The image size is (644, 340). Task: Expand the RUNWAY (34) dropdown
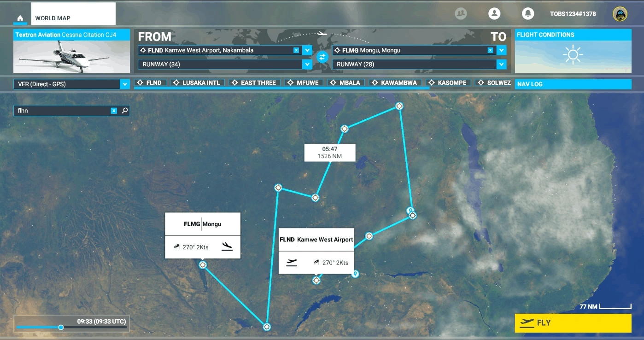307,64
